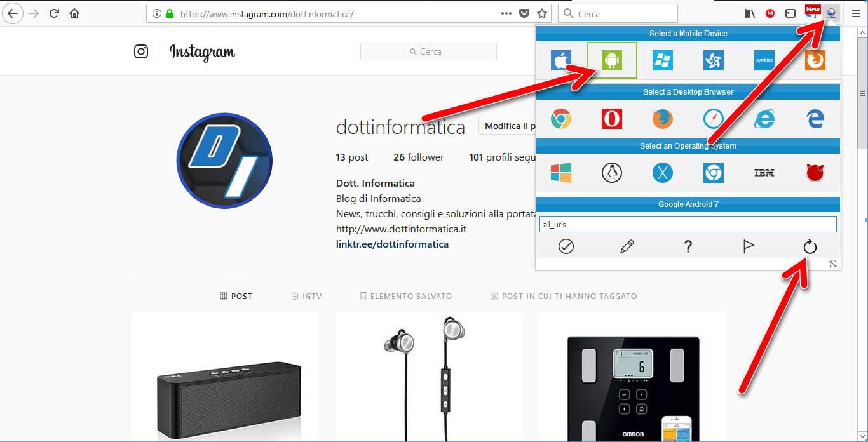Bookmark this page with the star
Viewport: 868px width, 442px height.
(542, 13)
